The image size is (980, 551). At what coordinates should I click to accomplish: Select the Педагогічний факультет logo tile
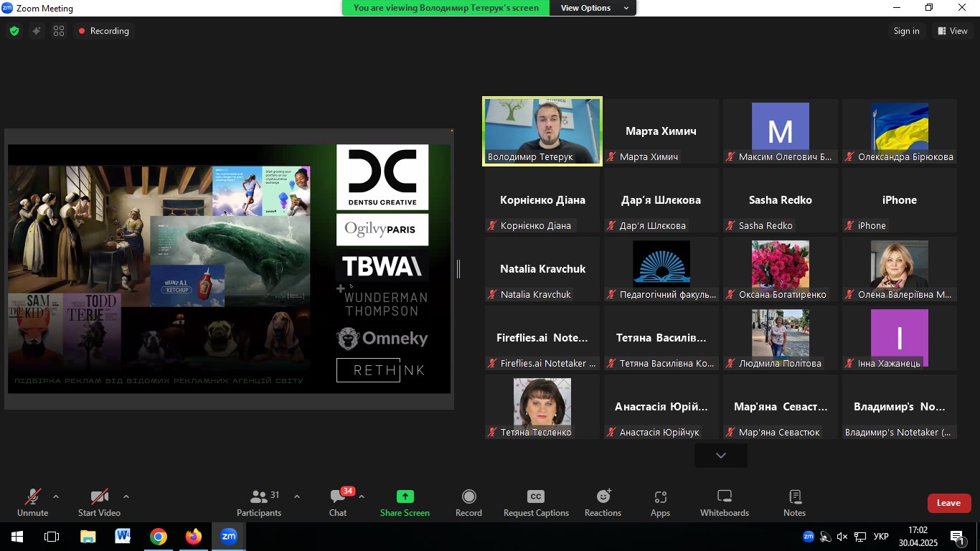[x=661, y=269]
